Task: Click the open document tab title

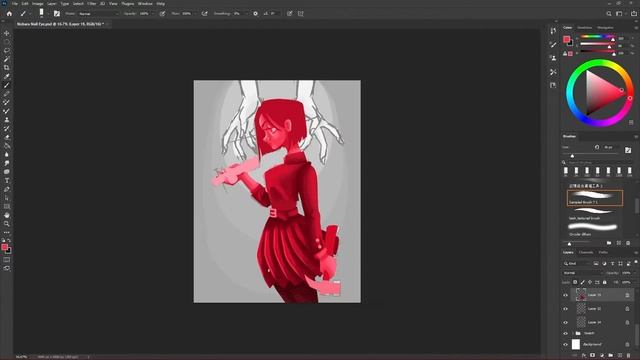Action: (x=59, y=24)
